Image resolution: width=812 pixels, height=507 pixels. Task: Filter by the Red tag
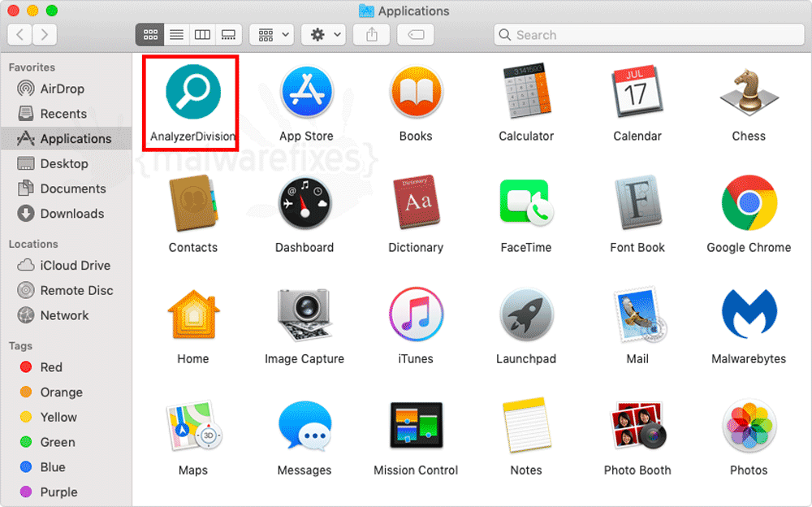click(x=66, y=367)
